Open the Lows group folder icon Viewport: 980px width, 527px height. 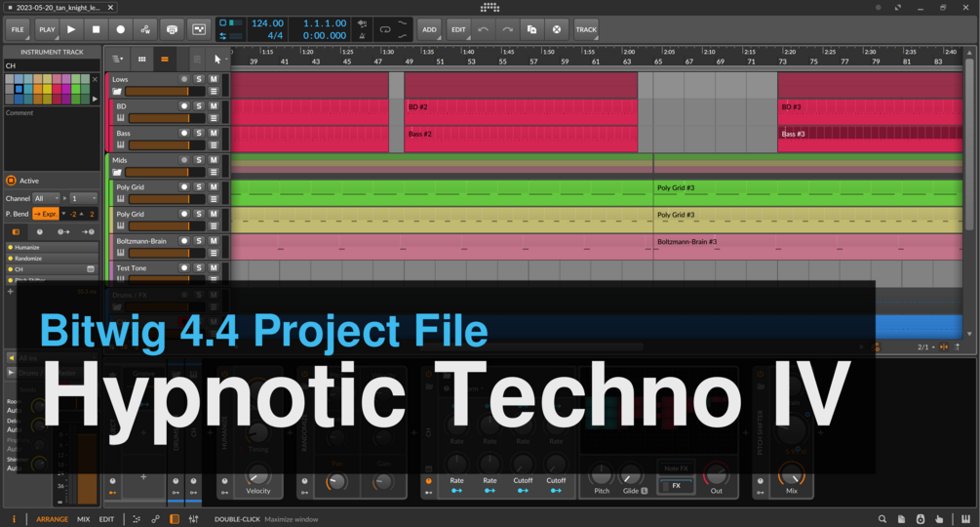click(117, 92)
